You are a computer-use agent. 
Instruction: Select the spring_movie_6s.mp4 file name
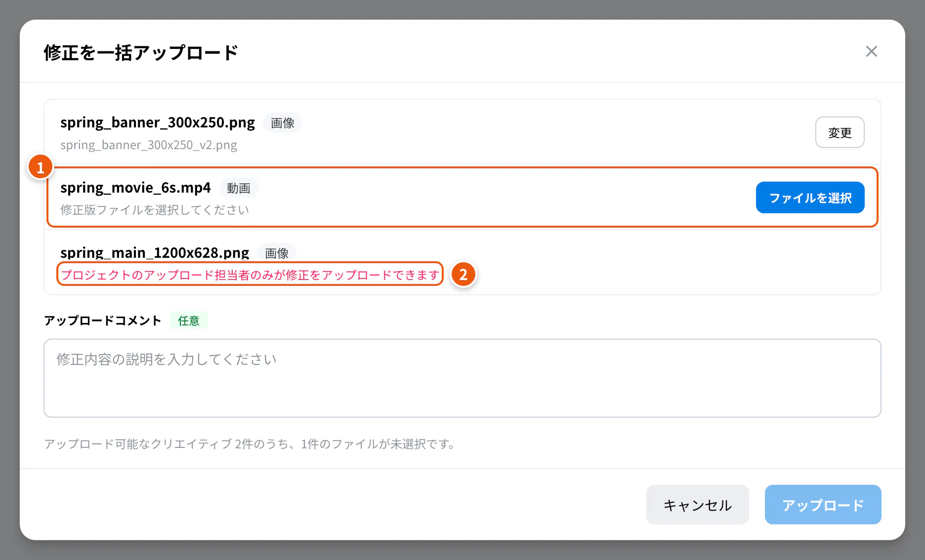[135, 188]
